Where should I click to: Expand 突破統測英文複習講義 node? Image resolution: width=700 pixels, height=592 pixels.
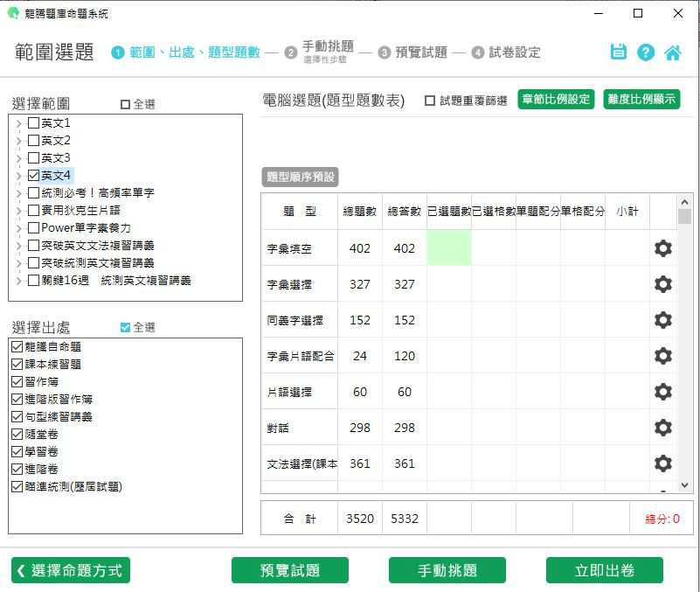(18, 263)
